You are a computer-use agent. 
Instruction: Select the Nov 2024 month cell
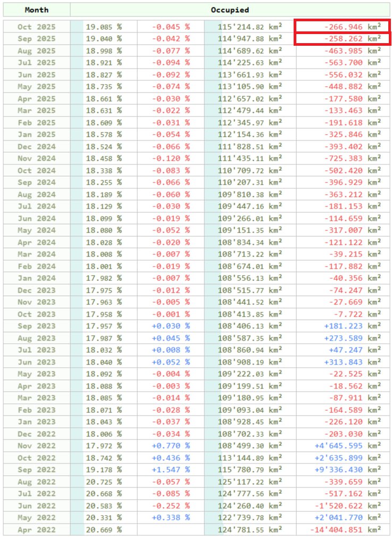pos(36,159)
